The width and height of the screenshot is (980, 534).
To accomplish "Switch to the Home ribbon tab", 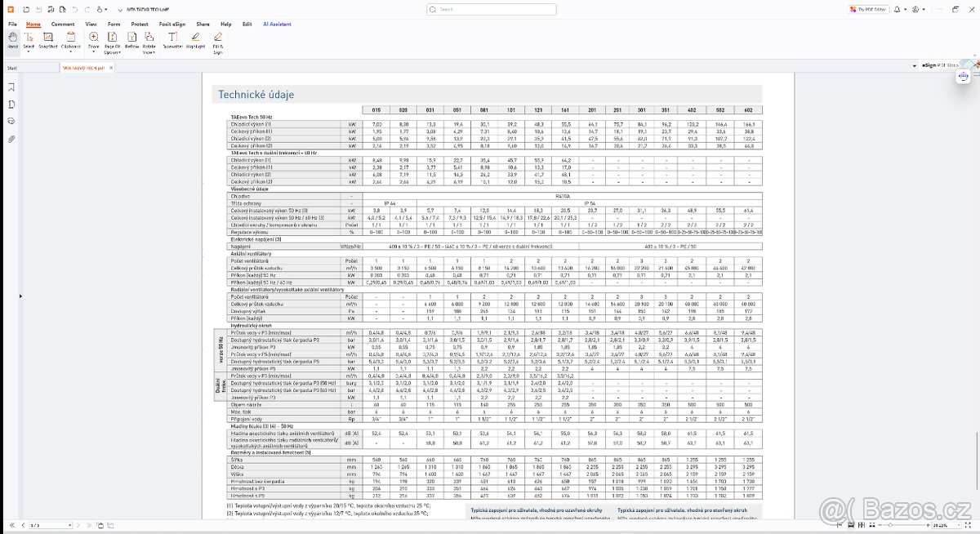I will [33, 24].
